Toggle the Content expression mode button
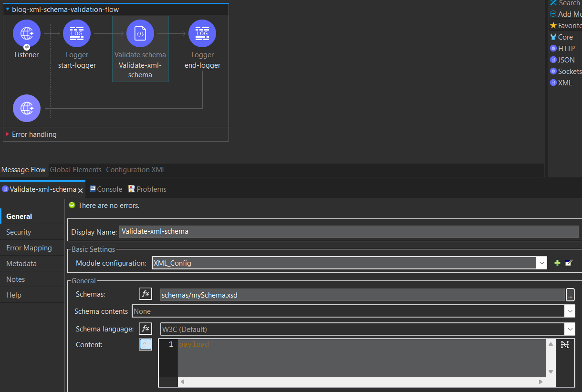 pos(145,344)
